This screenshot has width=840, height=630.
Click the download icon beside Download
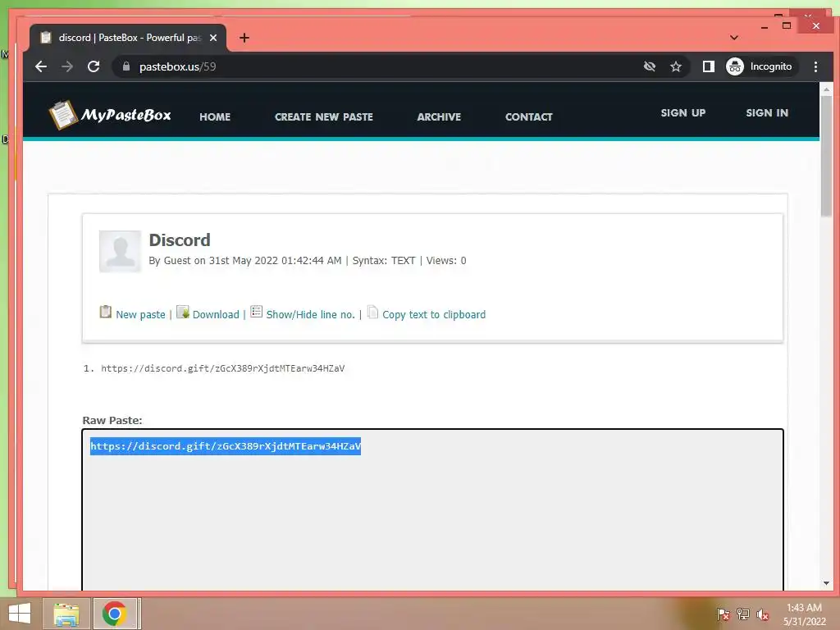coord(183,312)
